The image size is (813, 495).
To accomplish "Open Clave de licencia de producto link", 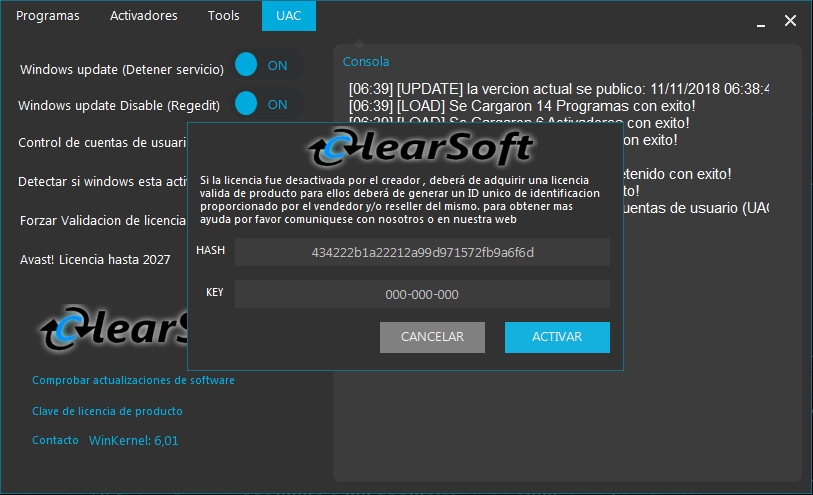I will pos(107,411).
